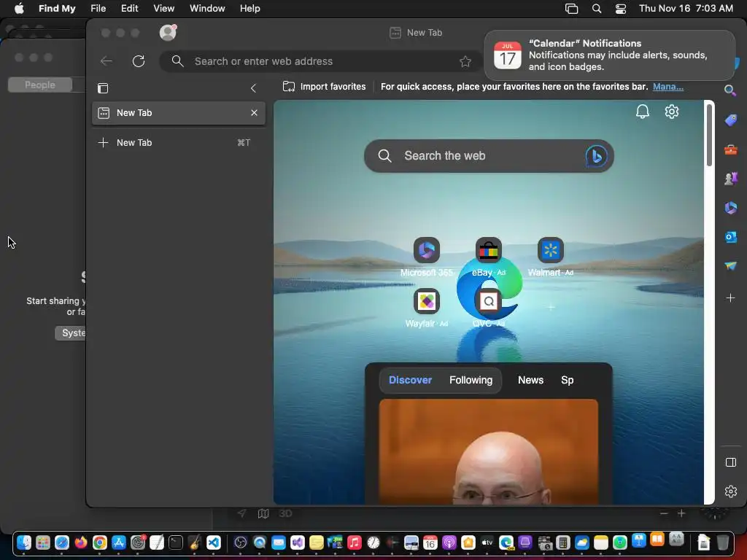Switch to the Following feed tab
The width and height of the screenshot is (747, 560).
(x=471, y=380)
